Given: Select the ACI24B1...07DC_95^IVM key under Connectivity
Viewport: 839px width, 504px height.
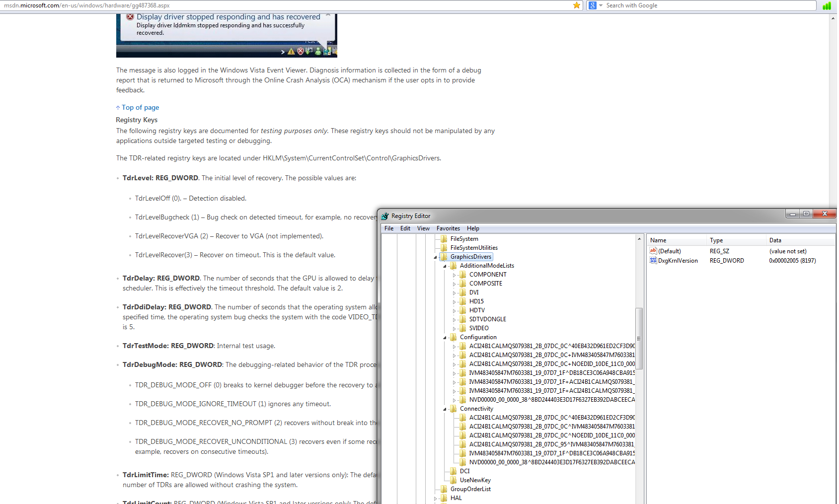Looking at the screenshot, I should click(552, 444).
